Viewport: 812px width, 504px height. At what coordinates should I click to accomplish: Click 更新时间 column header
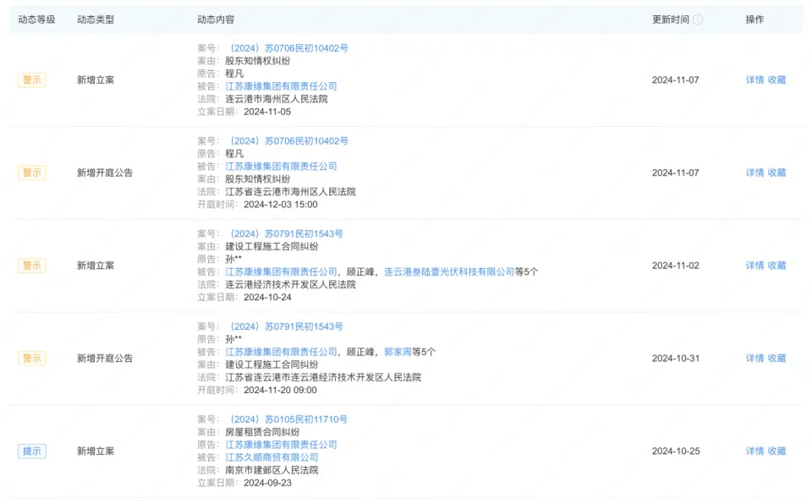(671, 19)
